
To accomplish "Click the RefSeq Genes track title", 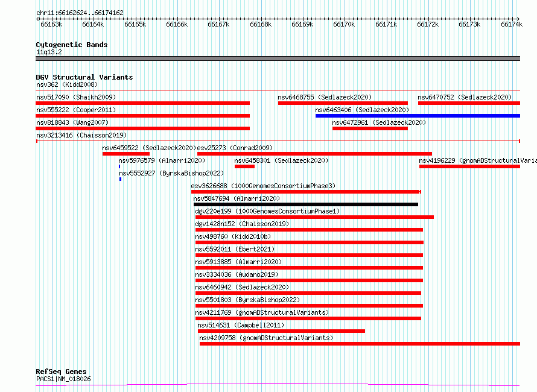I will click(x=61, y=371).
